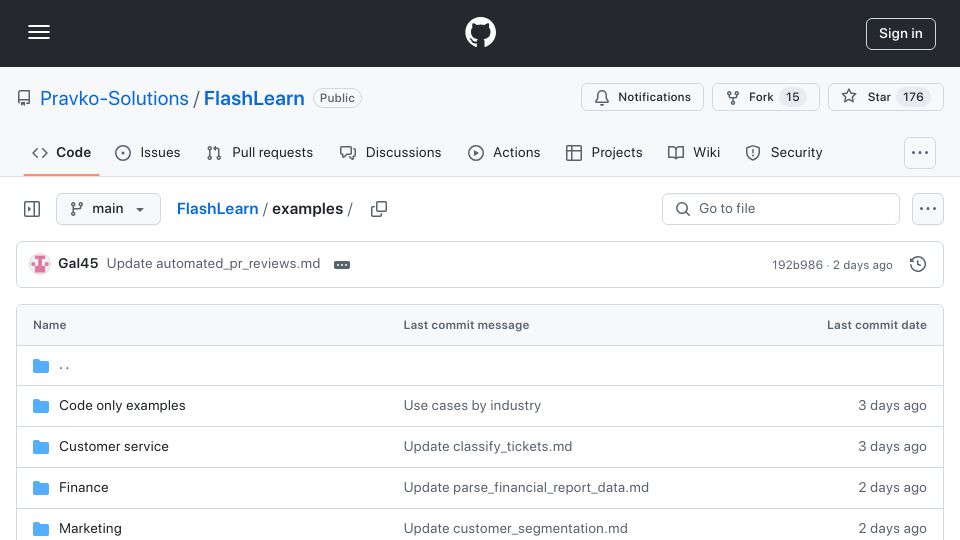Open commit hash 192b986
The height and width of the screenshot is (540, 960).
click(x=797, y=264)
